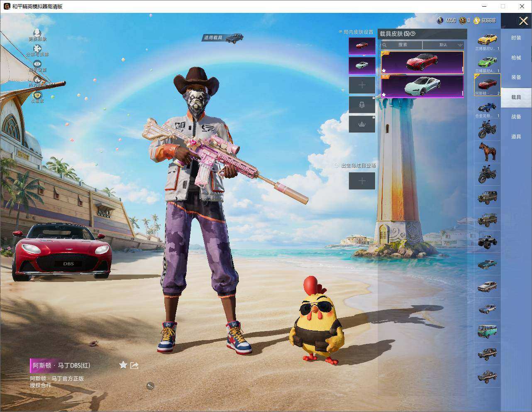
Task: Toggle the star on the red skin card
Action: pos(384,71)
